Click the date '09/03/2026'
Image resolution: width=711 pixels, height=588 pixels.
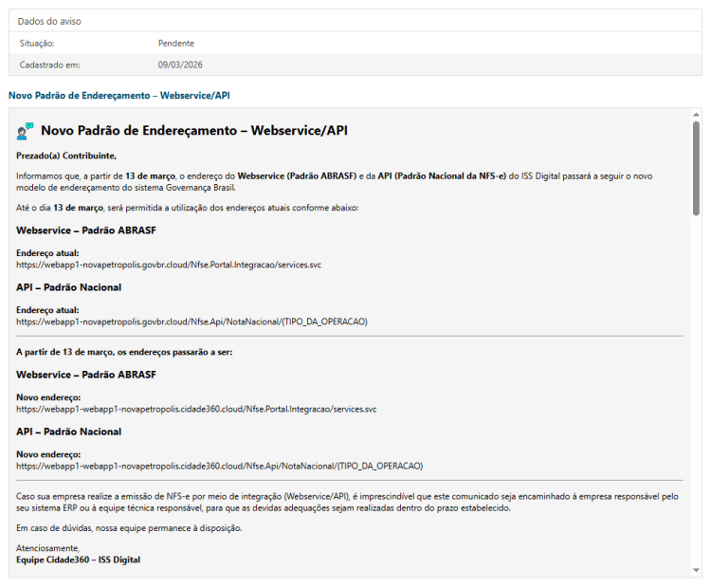[x=180, y=64]
